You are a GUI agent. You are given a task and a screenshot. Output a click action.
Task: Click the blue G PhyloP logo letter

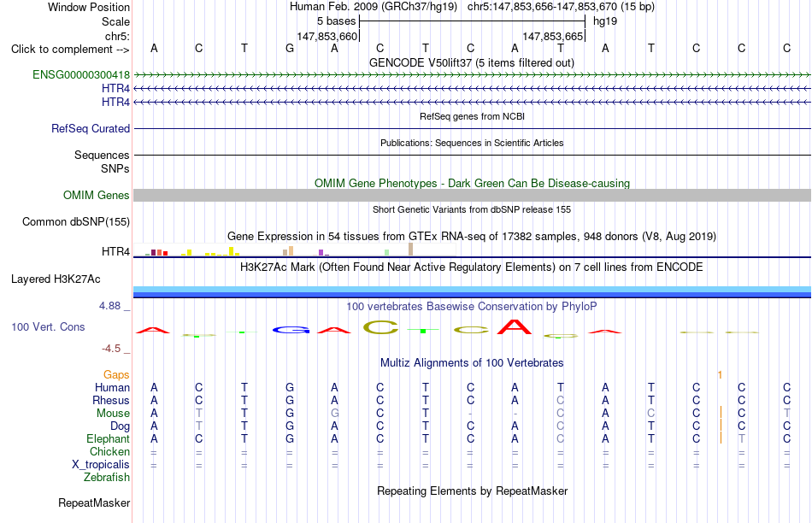(291, 330)
